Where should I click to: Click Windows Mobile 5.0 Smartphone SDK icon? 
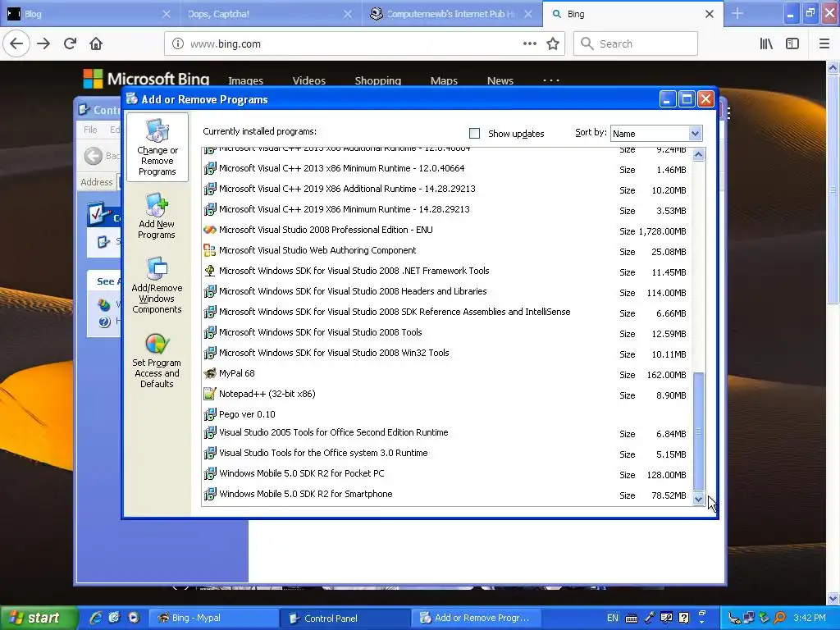click(x=210, y=494)
